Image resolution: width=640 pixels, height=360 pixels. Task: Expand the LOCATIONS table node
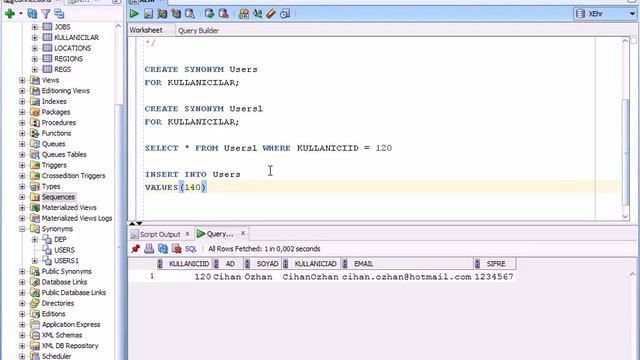point(35,48)
